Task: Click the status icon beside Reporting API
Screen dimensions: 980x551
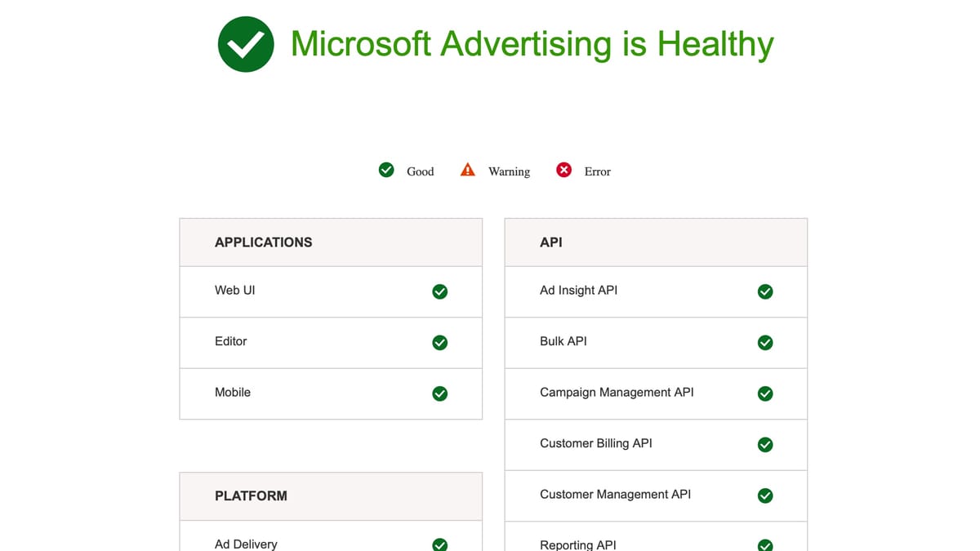Action: (x=765, y=545)
